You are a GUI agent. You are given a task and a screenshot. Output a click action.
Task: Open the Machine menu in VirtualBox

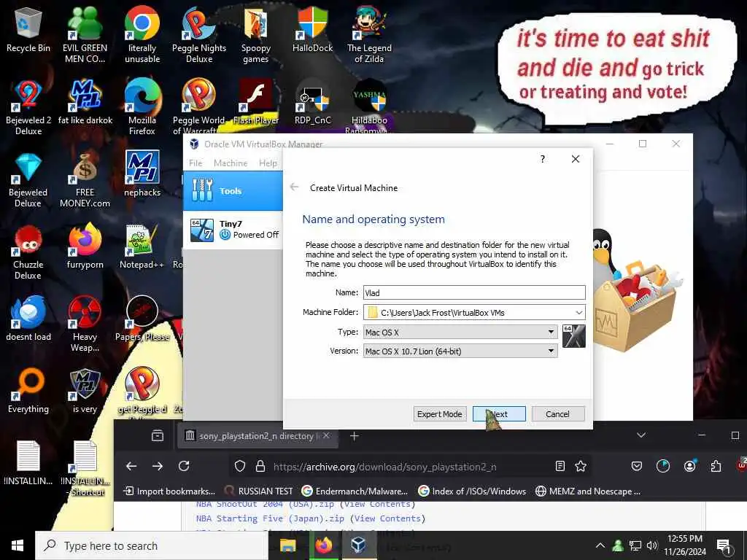[x=231, y=163]
